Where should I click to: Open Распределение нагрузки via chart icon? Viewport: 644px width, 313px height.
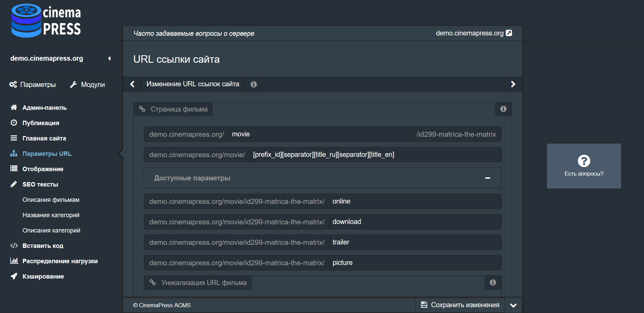point(14,261)
